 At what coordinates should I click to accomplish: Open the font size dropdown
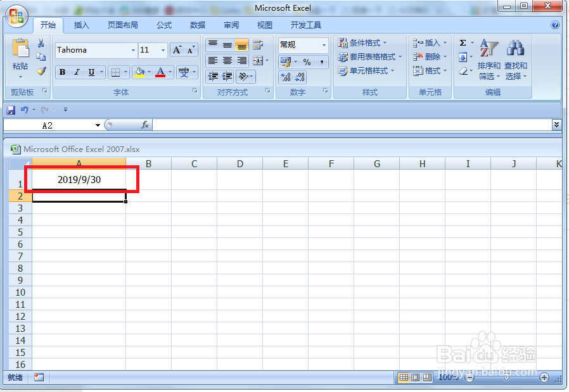click(x=163, y=51)
